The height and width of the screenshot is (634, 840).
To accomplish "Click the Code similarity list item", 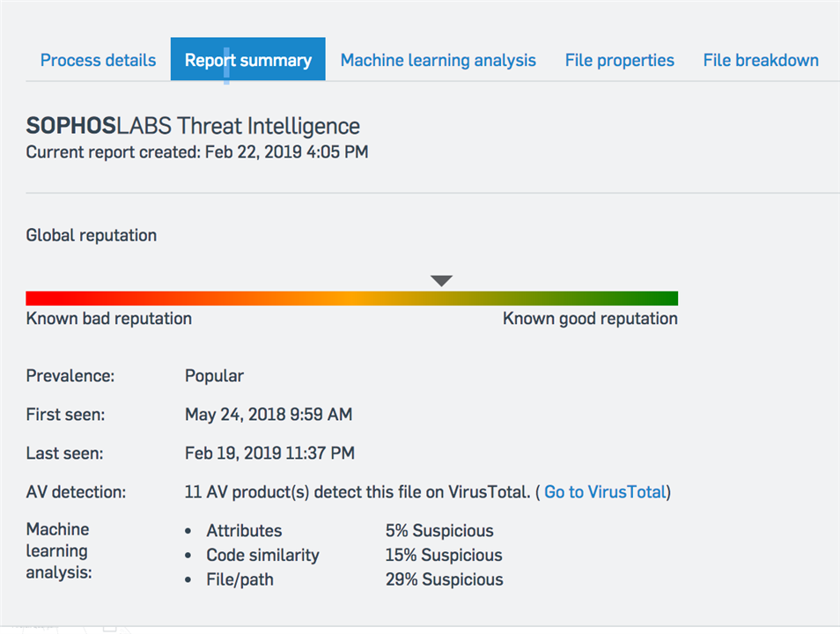I will point(262,556).
